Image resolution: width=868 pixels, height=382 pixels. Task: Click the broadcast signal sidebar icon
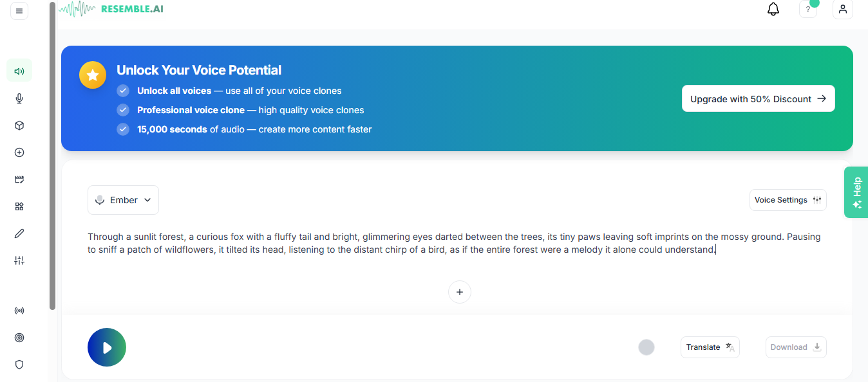pos(19,311)
